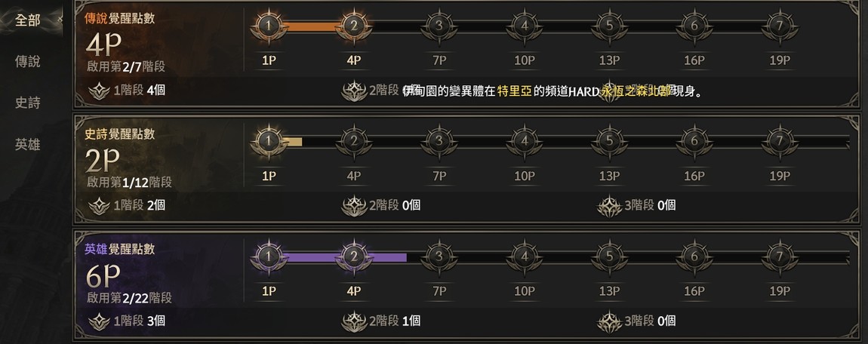Select stage 7 node in 傳說 awakening row
This screenshot has height=344, width=868.
tap(779, 26)
